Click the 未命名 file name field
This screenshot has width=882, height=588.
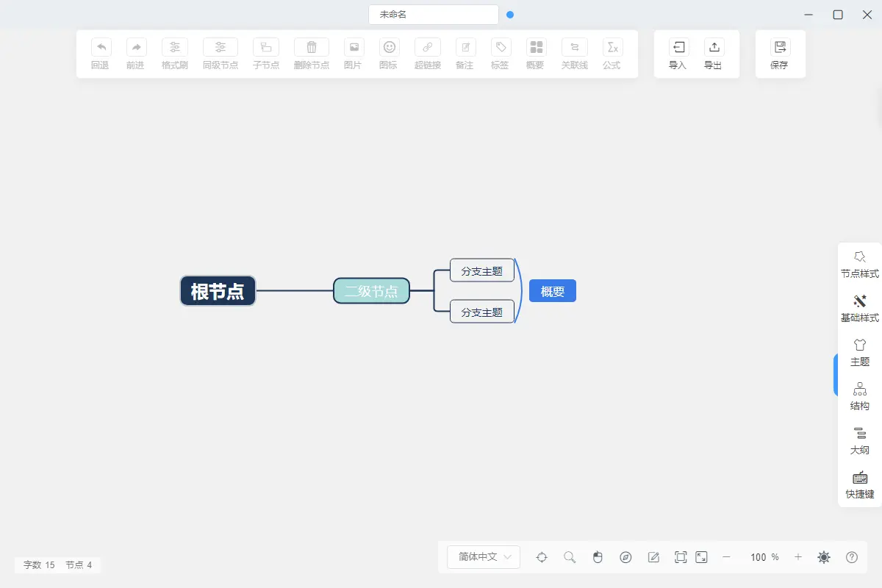tap(434, 15)
